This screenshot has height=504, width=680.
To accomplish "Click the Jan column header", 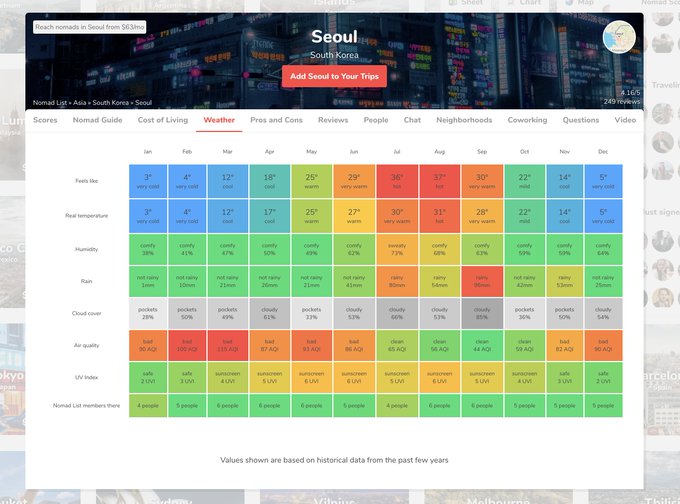I will coord(148,152).
